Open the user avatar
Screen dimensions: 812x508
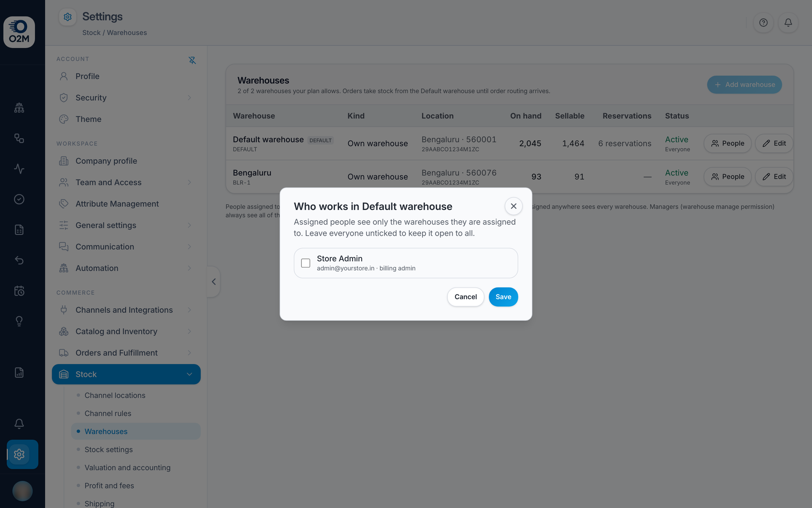(22, 491)
